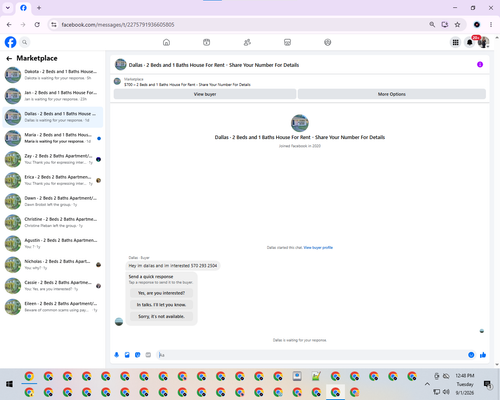This screenshot has width=500, height=400.
Task: Open Marketplace icon in top navigation
Action: point(287,42)
